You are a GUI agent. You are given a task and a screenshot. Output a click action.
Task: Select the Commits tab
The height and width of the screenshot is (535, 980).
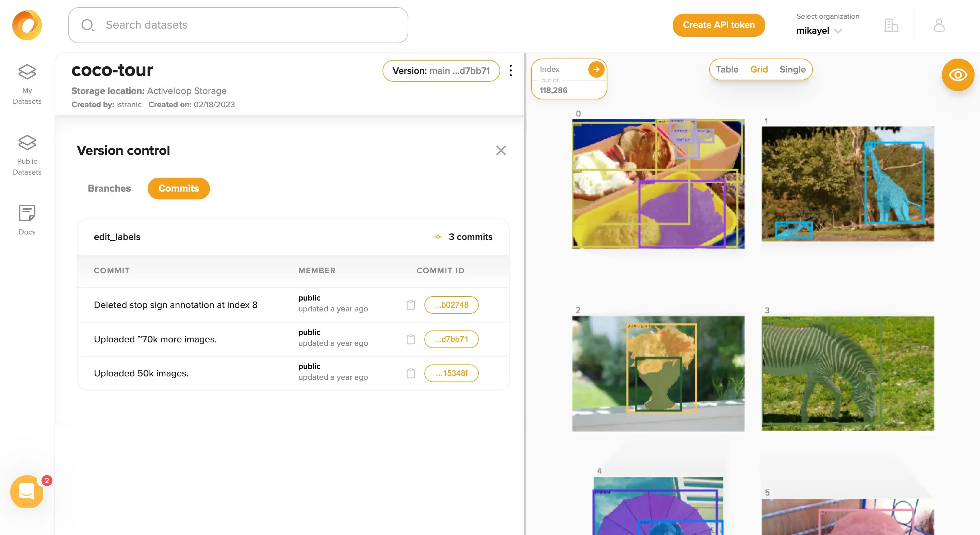coord(178,188)
